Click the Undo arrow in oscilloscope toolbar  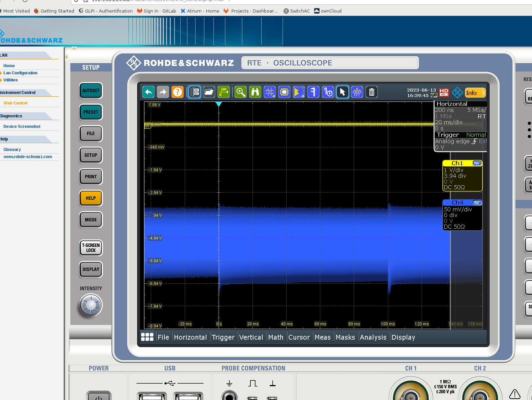[148, 92]
